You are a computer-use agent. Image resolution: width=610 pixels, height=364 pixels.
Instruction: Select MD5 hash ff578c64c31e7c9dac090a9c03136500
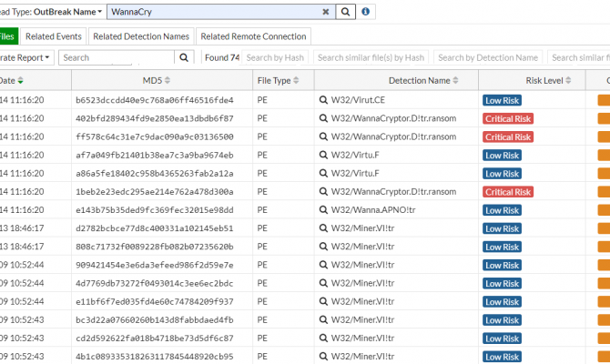point(155,136)
